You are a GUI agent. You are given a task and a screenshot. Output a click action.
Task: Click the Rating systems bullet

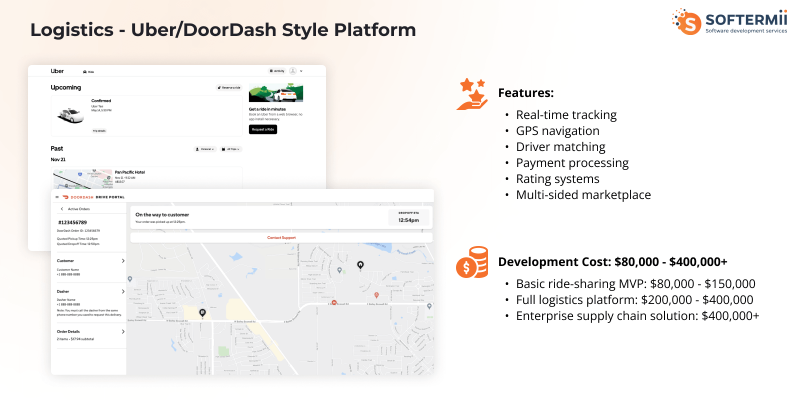[558, 179]
